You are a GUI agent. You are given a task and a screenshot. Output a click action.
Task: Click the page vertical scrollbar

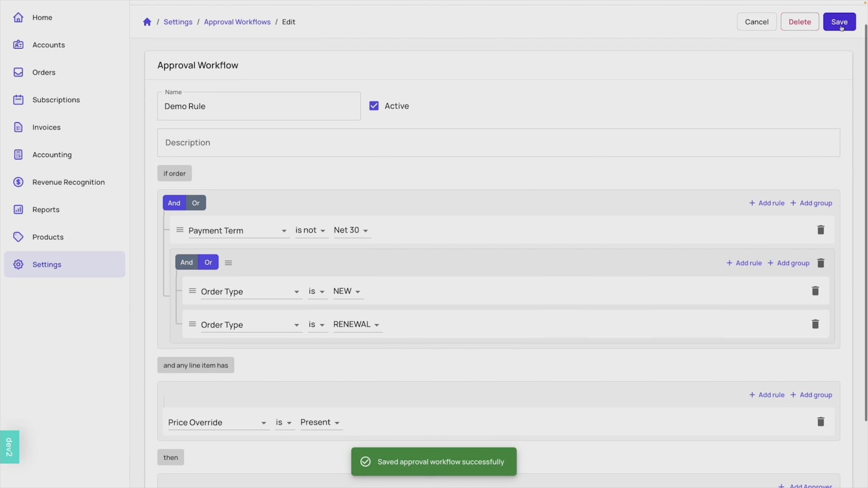tap(865, 220)
